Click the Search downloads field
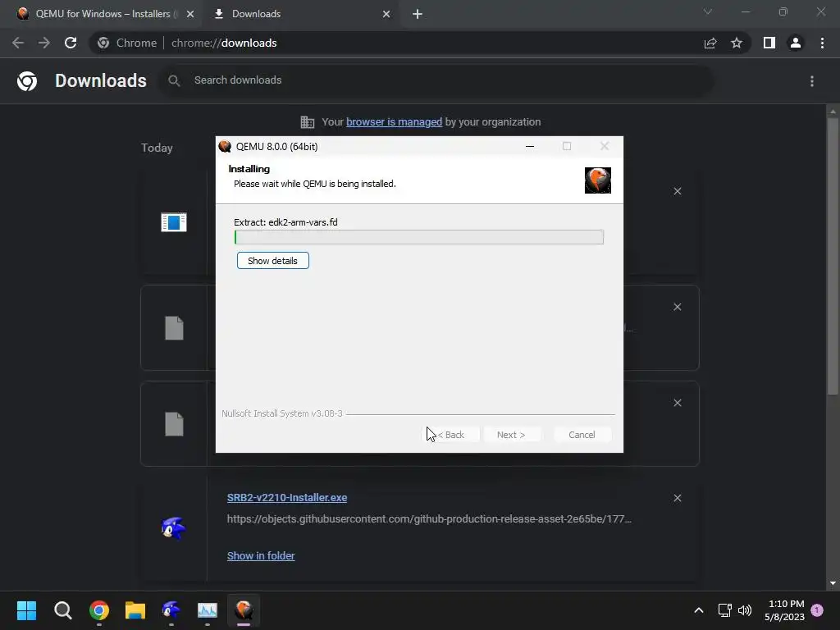 click(x=436, y=80)
